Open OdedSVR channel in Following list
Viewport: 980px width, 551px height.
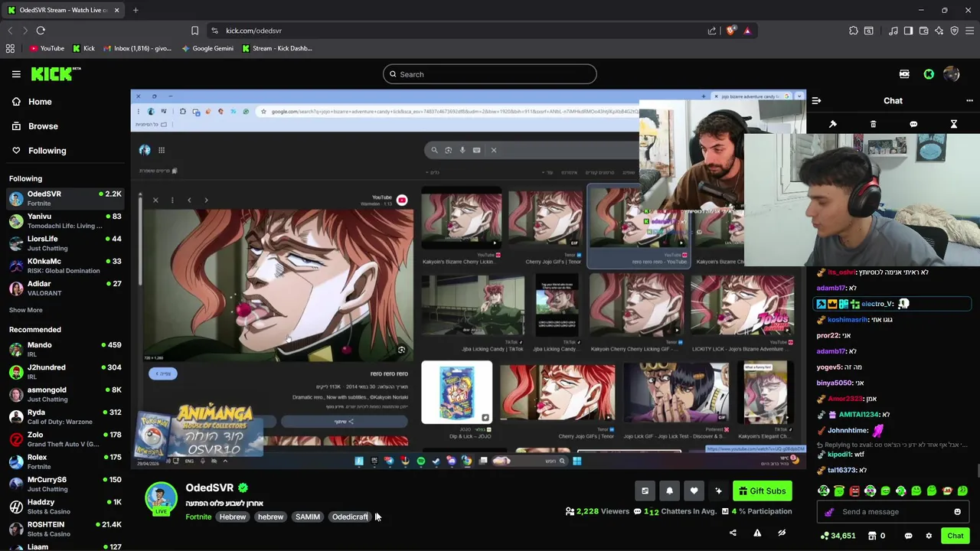coord(65,198)
